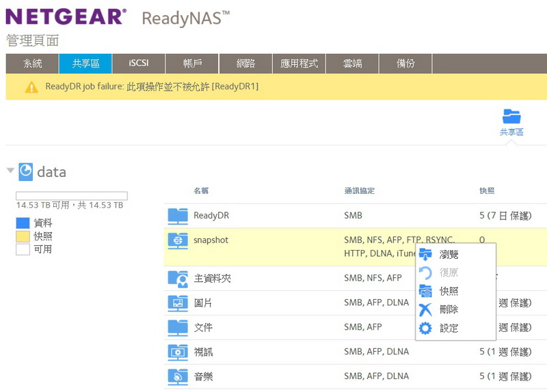Image resolution: width=547 pixels, height=392 pixels.
Task: Choose 復原 from the context menu
Action: [x=449, y=272]
